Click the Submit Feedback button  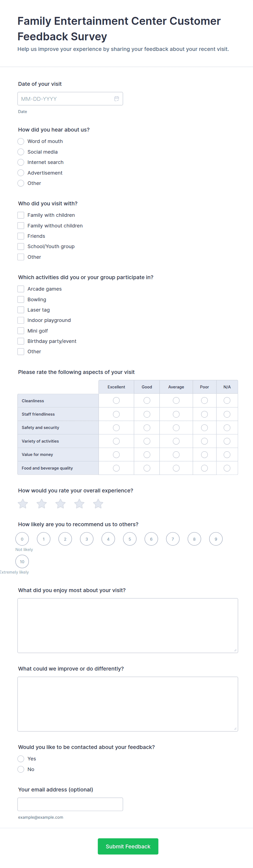128,846
